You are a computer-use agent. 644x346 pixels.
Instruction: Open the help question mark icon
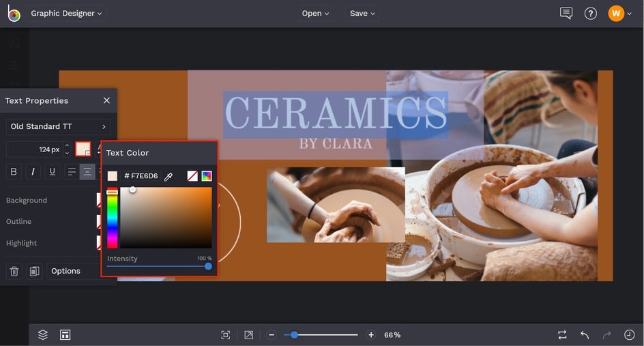click(591, 14)
